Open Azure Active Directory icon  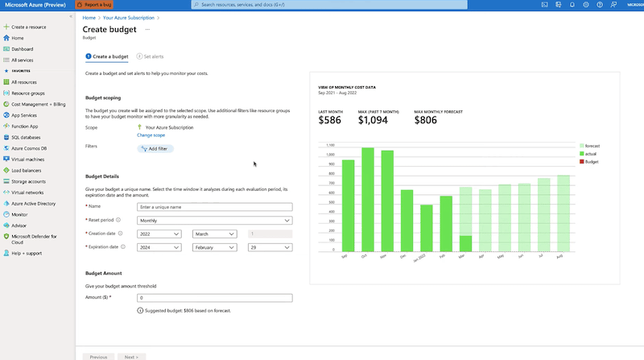6,204
